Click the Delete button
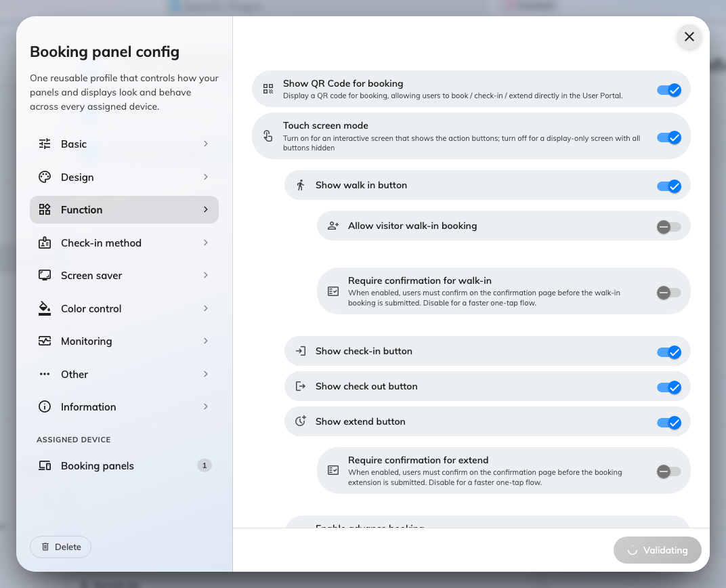Screen dimensions: 726x588 tap(61, 547)
